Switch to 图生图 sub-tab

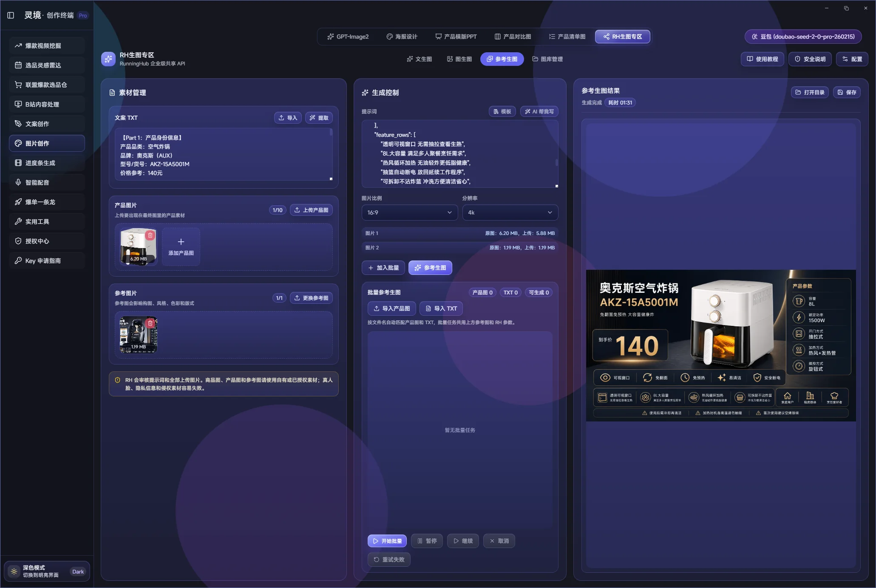click(x=459, y=59)
